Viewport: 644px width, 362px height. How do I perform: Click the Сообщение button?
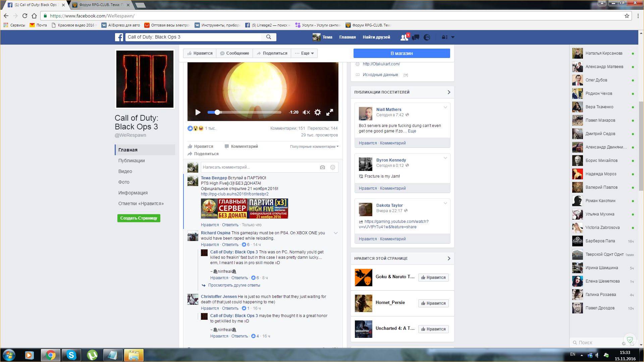coord(234,53)
